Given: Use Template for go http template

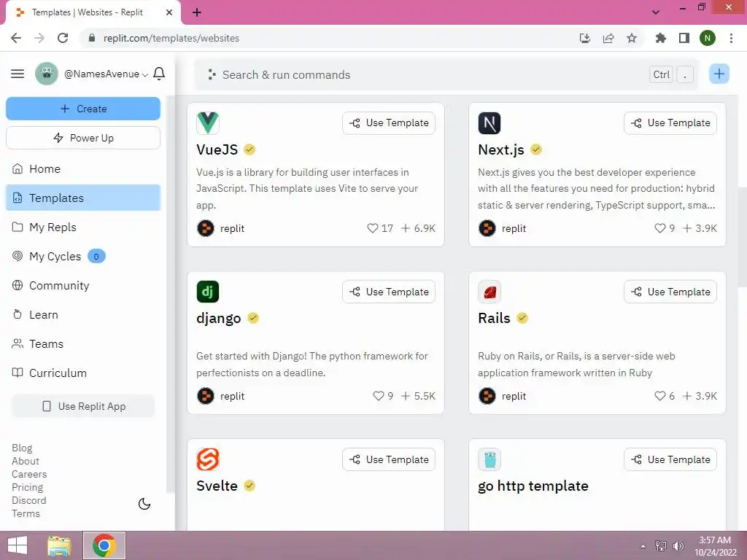Looking at the screenshot, I should pyautogui.click(x=670, y=459).
